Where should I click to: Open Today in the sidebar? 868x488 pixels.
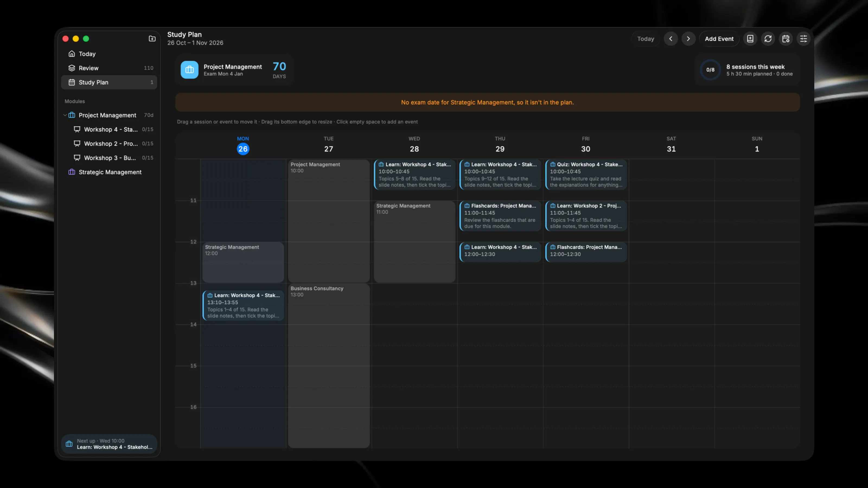[109, 54]
